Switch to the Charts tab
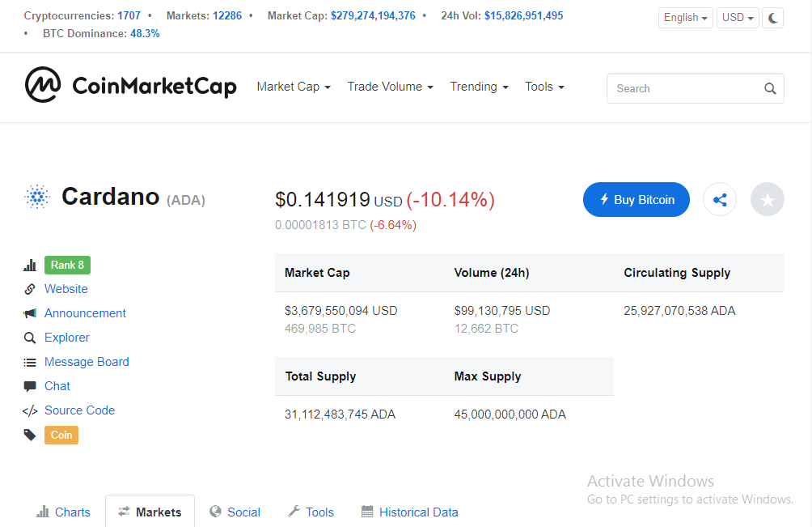The height and width of the screenshot is (527, 812). click(63, 512)
